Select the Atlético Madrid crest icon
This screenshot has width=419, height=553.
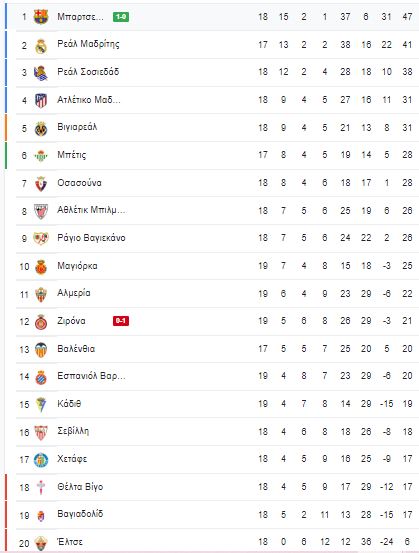(41, 101)
